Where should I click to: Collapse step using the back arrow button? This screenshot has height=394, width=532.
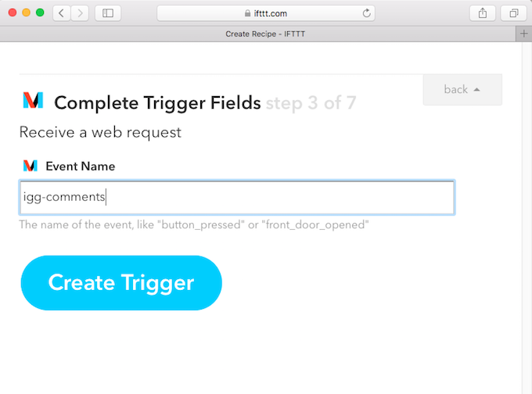462,90
